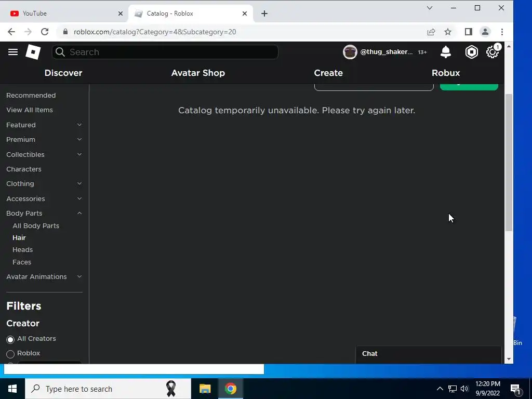Click the site lock icon in address bar
532x399 pixels.
[65, 32]
